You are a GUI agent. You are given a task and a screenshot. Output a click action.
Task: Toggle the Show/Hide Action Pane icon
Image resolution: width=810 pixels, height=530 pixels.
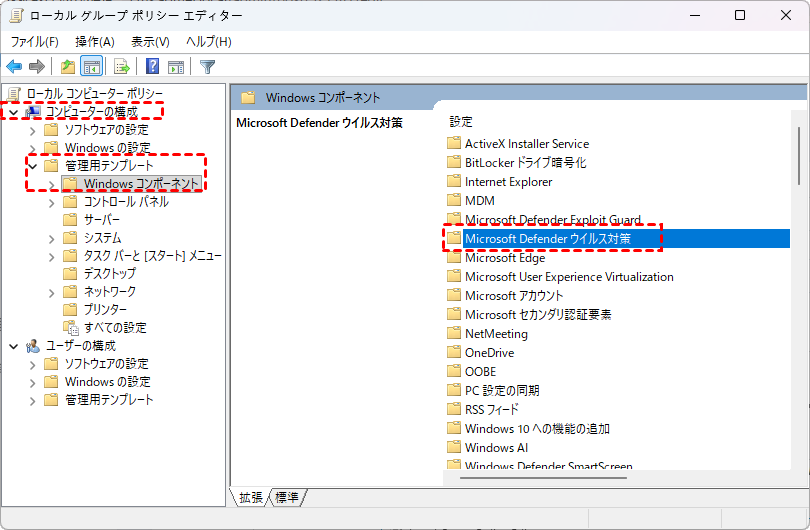tap(175, 67)
